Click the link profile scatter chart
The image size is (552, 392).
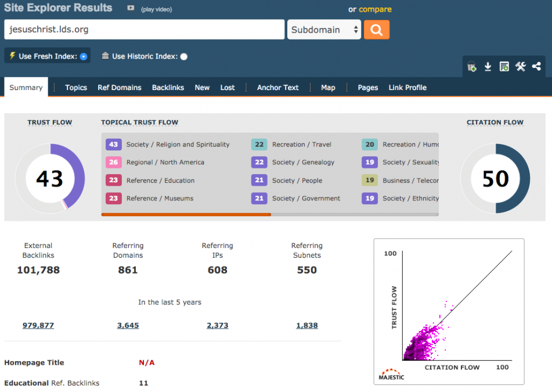coord(449,312)
